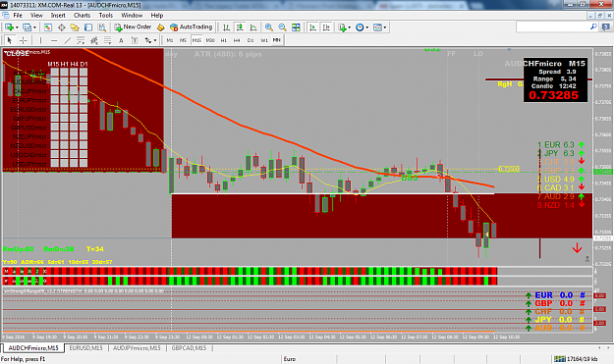Switch to the AUDJPYmicro,M15 chart tab
The width and height of the screenshot is (614, 364).
(138, 348)
